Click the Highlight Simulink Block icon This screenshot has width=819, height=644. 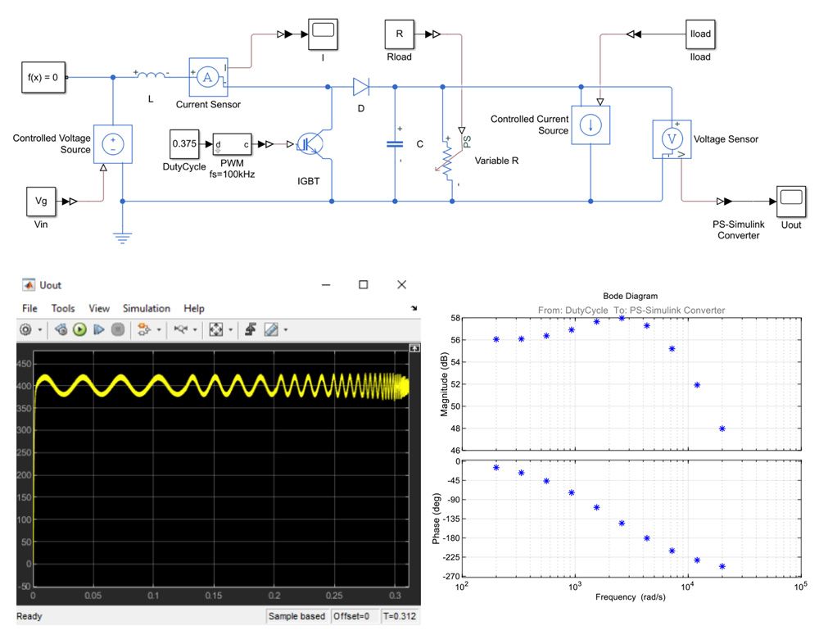[145, 329]
